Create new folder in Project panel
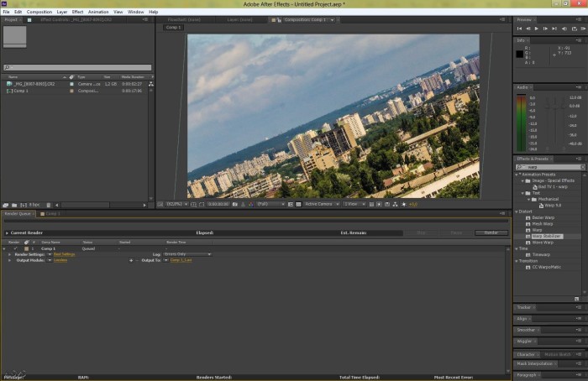This screenshot has height=381, width=588. coord(14,205)
